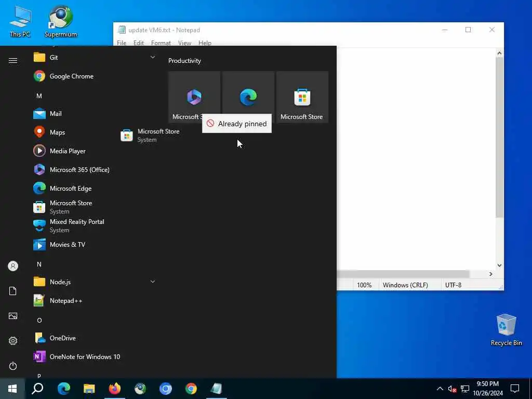Screen dimensions: 532x399
Task: Click the UTF-8 encoding status entry
Action: pyautogui.click(x=453, y=285)
